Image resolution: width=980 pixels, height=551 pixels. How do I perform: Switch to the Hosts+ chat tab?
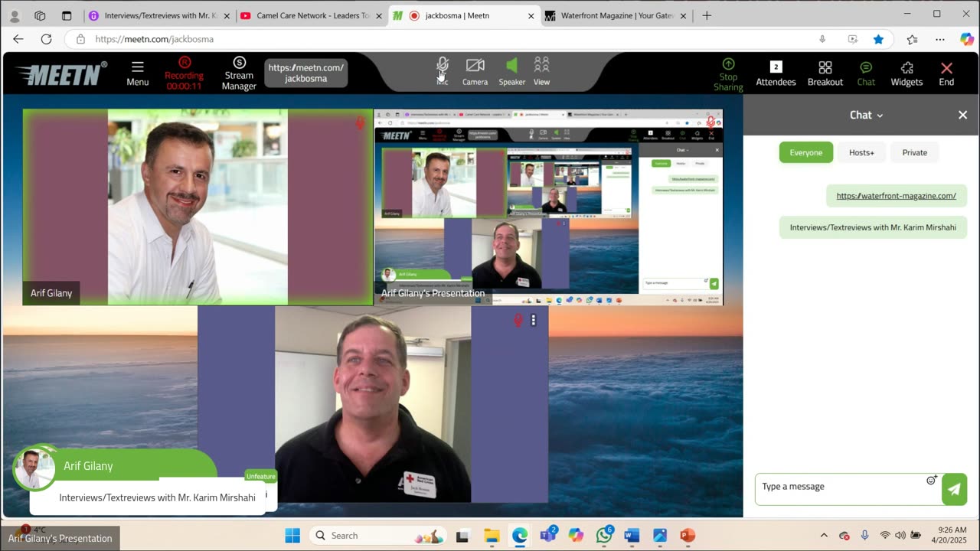tap(861, 152)
